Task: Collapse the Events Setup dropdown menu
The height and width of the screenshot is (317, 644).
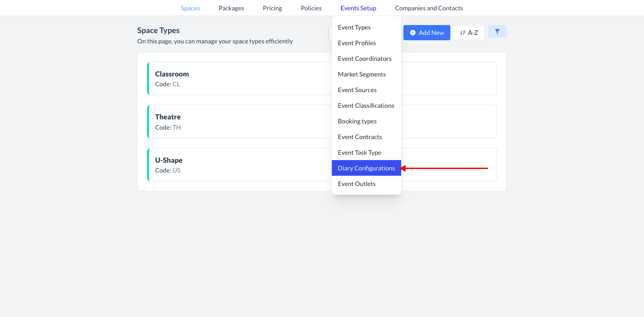Action: coord(358,8)
